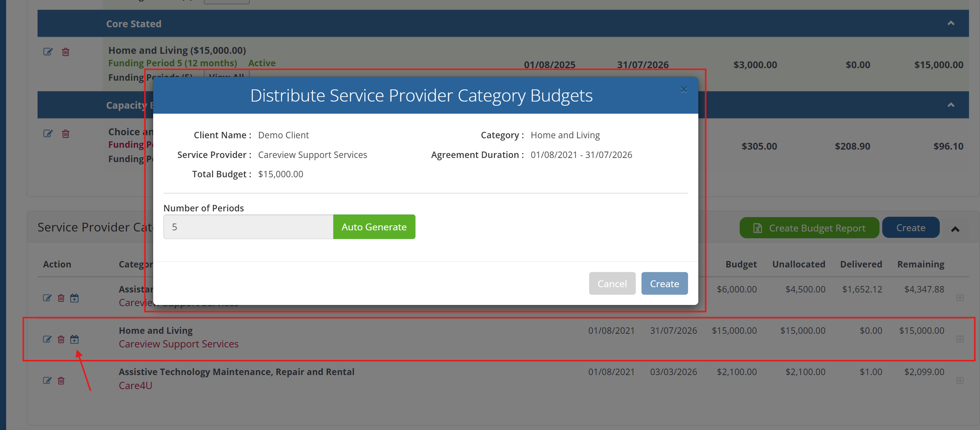Collapse the Capacity section chevron
Viewport: 980px width, 430px height.
tap(951, 105)
